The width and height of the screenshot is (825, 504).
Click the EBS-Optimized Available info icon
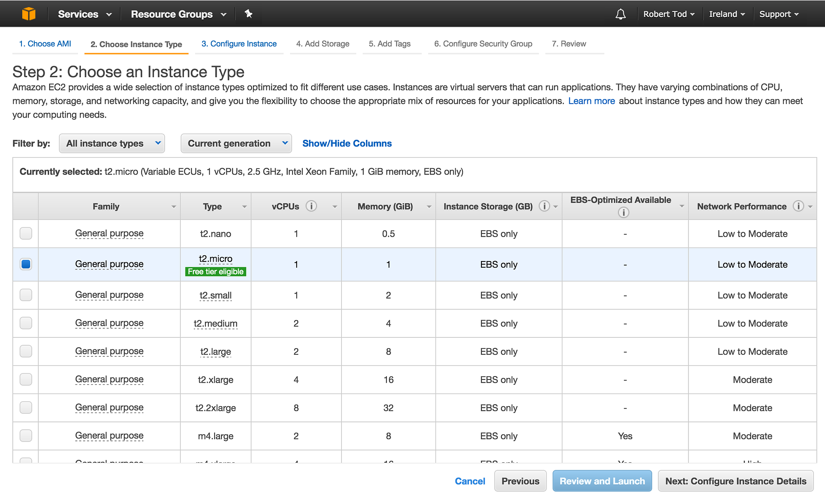coord(623,212)
